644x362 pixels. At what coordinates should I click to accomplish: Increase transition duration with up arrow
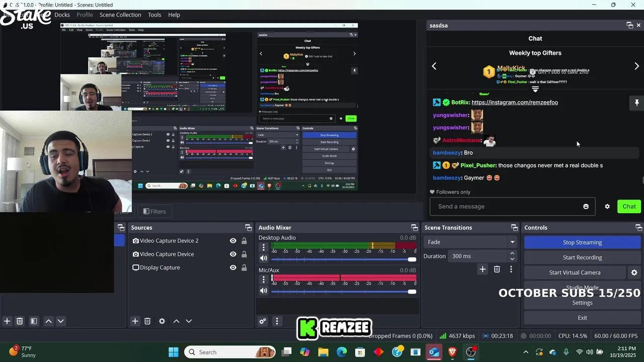512,253
